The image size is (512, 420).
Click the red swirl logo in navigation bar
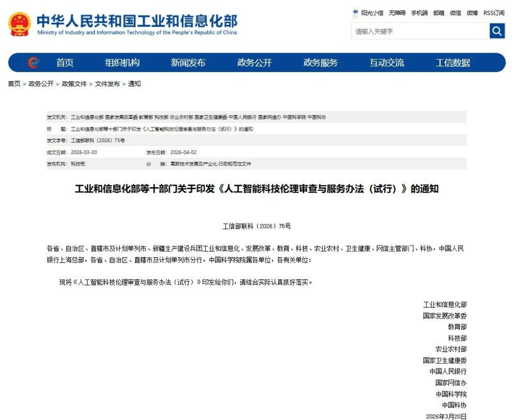[x=33, y=62]
